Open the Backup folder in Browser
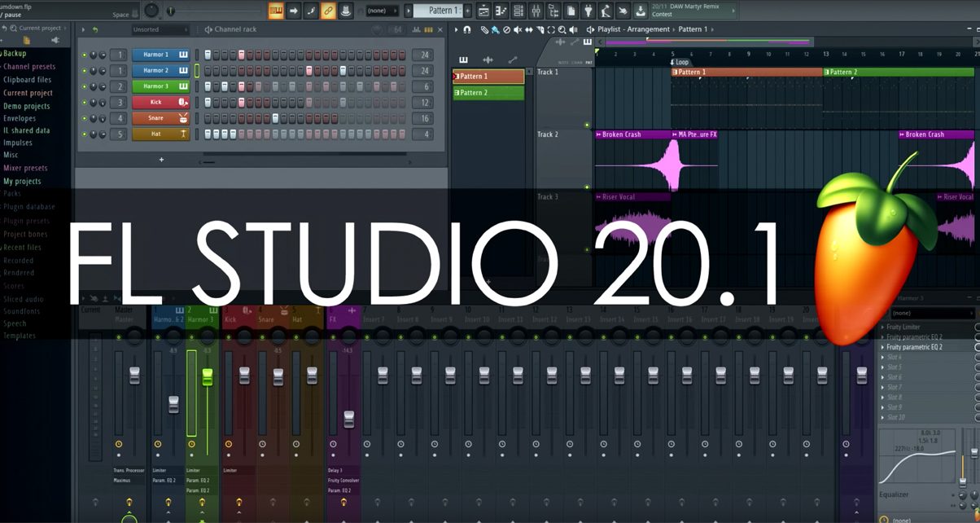 coord(15,54)
